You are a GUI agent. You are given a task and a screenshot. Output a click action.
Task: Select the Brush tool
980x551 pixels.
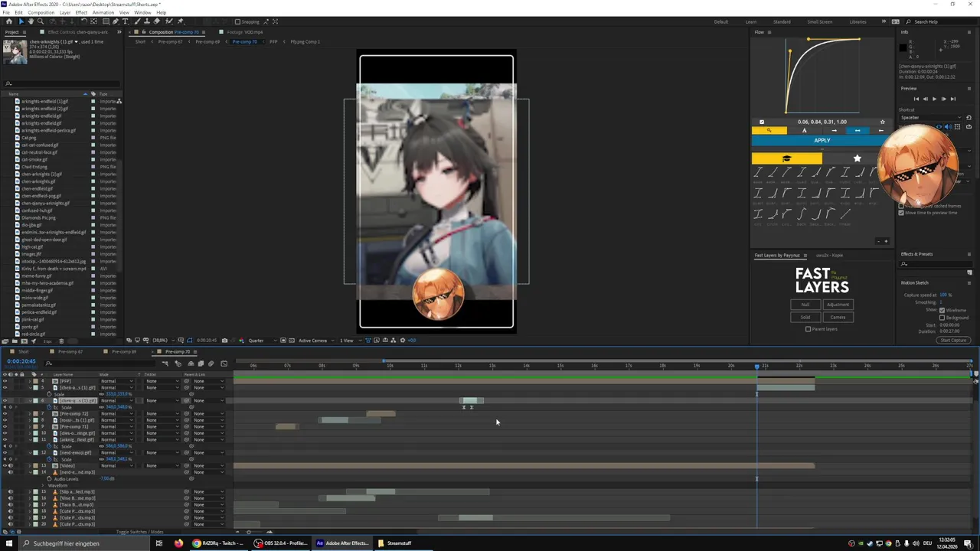click(138, 21)
